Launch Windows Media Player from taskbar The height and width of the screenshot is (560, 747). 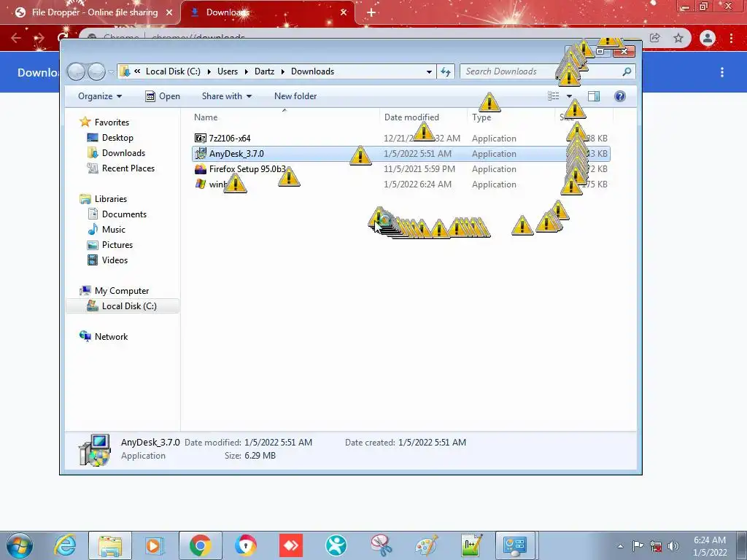[154, 545]
